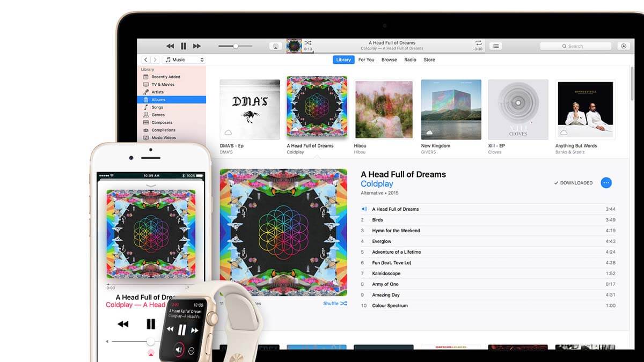
Task: Open the Music media picker dropdown
Action: pos(184,60)
